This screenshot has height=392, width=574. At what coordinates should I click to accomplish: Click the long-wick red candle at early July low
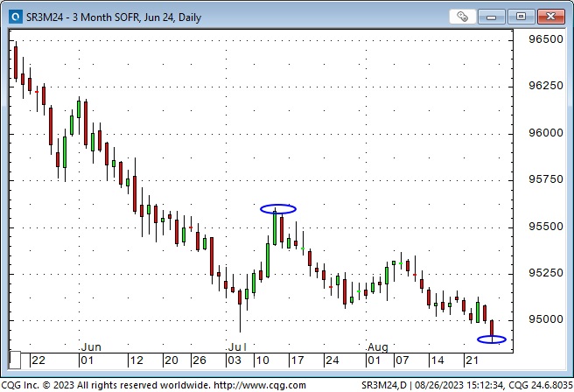(x=240, y=311)
